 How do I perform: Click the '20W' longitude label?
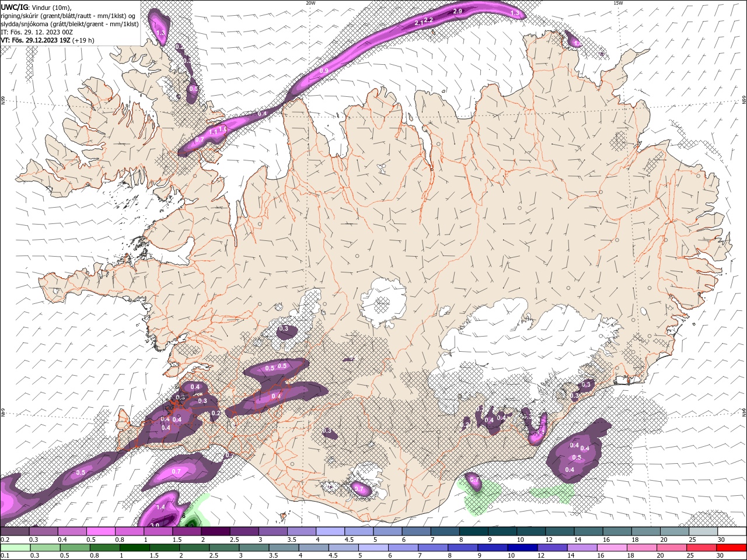[310, 3]
